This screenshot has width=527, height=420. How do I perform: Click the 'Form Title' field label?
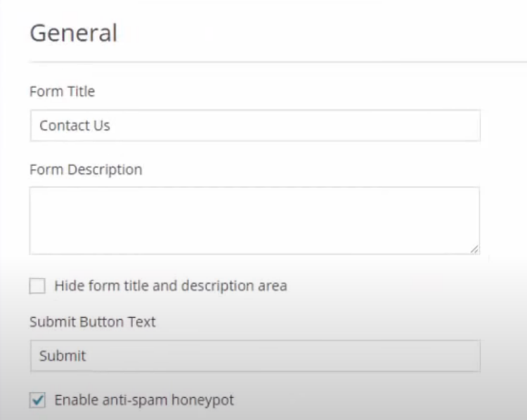(62, 91)
